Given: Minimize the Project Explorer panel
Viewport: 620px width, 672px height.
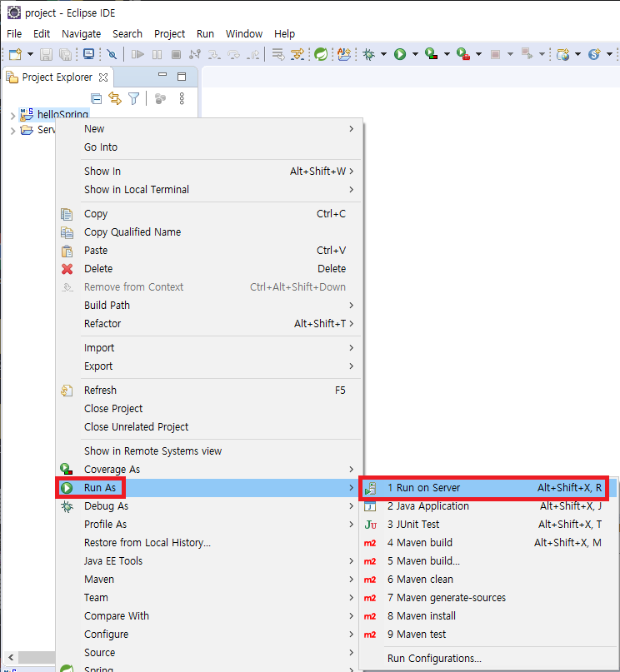Looking at the screenshot, I should coord(162,75).
